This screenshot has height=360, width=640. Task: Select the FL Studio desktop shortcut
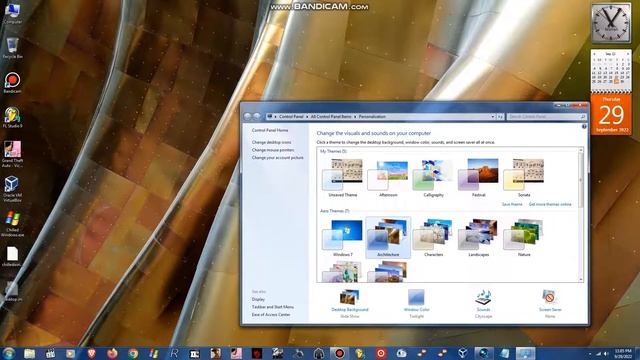(12, 118)
